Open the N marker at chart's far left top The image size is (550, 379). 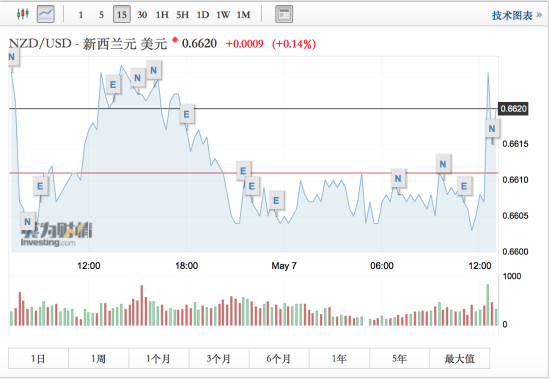(x=13, y=57)
